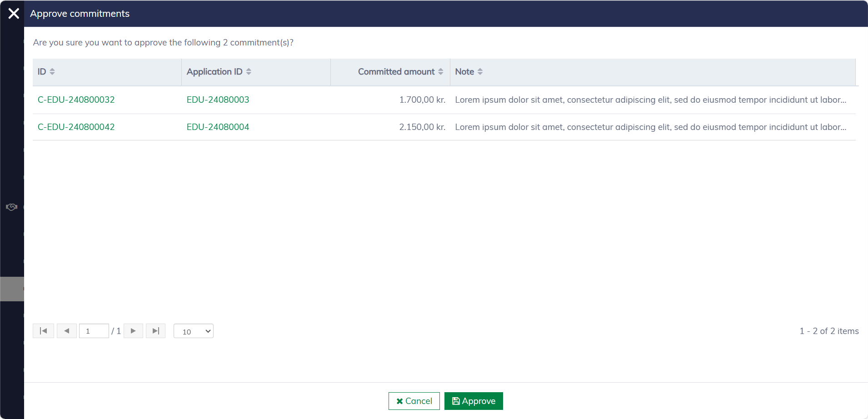Screen dimensions: 868x419
Task: Click the note text of the 1.700,00 kr. row
Action: [x=650, y=100]
